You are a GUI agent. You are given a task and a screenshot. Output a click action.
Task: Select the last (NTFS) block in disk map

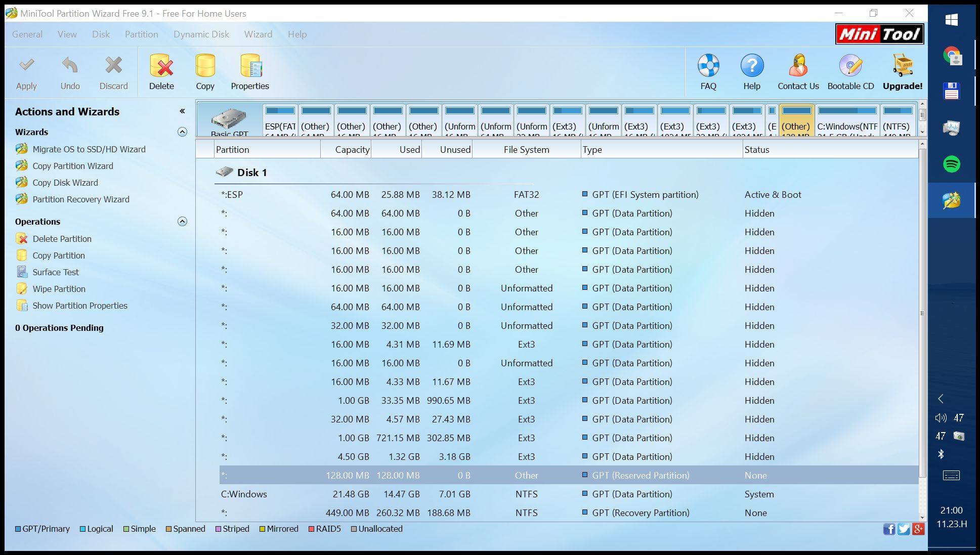(x=898, y=120)
